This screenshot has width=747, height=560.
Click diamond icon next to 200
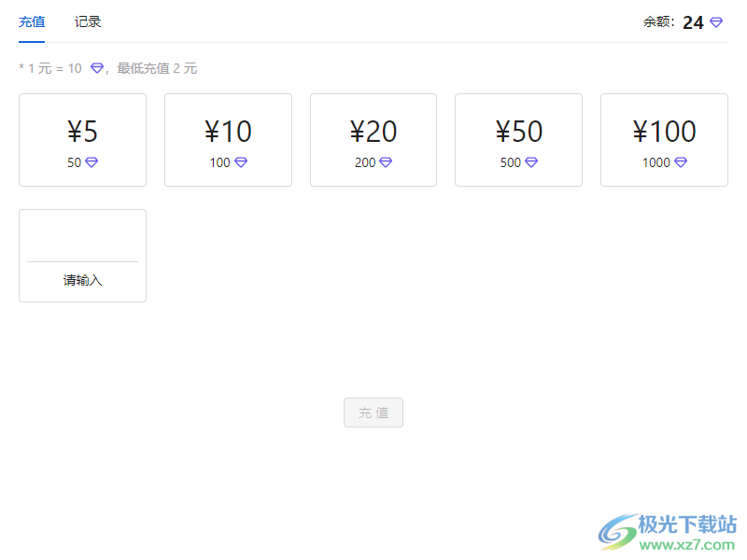coord(386,162)
